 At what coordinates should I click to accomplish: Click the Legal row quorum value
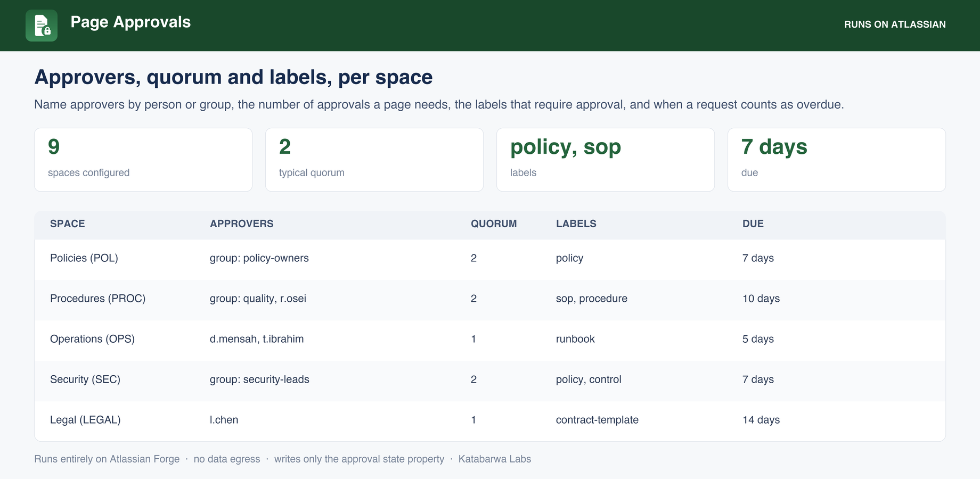[473, 420]
